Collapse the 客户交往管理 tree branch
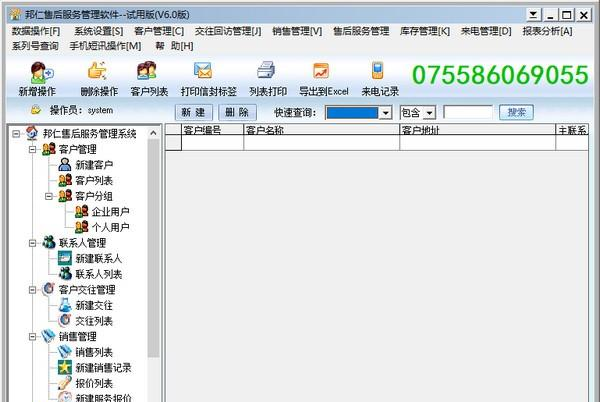 [x=33, y=290]
